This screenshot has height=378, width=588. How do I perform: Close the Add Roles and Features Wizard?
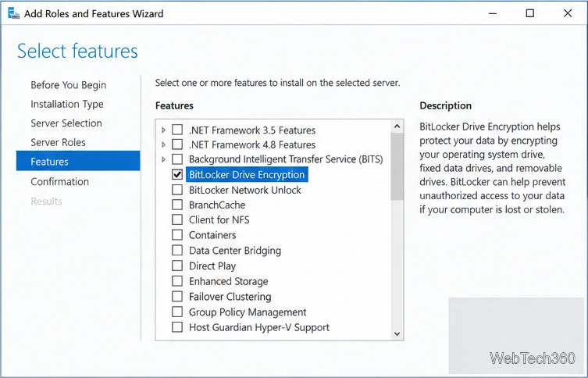tap(568, 13)
